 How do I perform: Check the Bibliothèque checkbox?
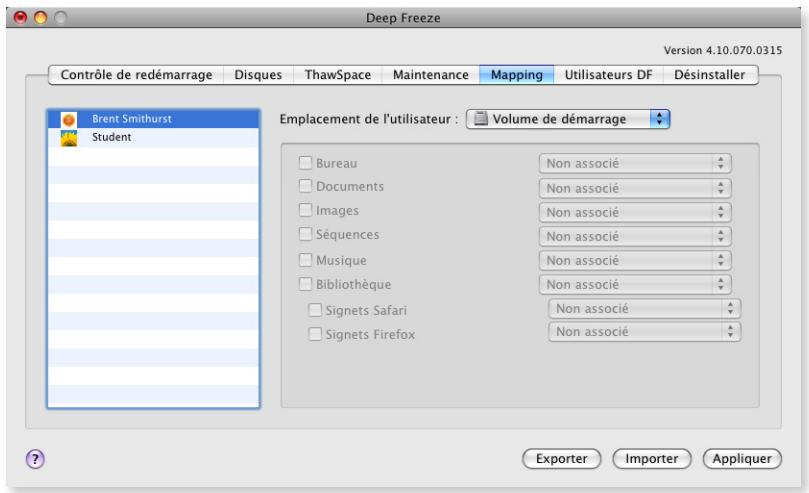305,284
